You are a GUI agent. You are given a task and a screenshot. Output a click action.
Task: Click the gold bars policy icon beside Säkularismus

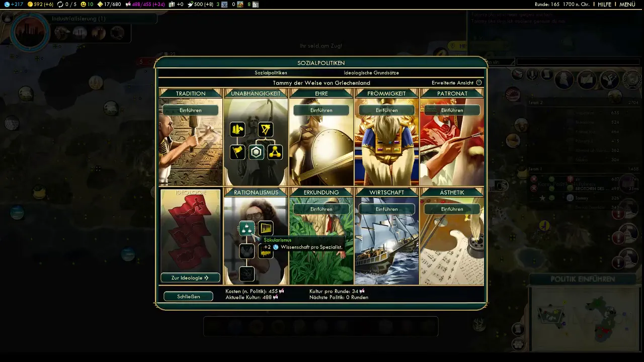[x=266, y=229]
